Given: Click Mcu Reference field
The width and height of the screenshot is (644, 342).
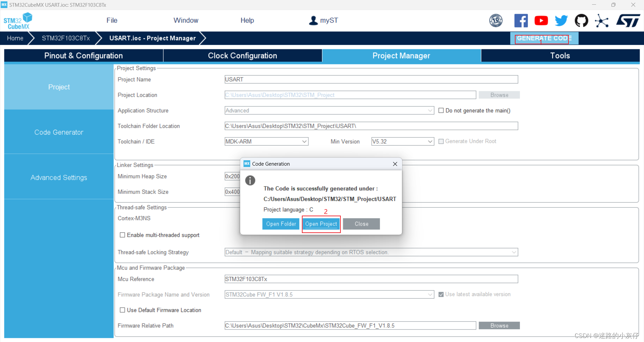Looking at the screenshot, I should tap(371, 279).
